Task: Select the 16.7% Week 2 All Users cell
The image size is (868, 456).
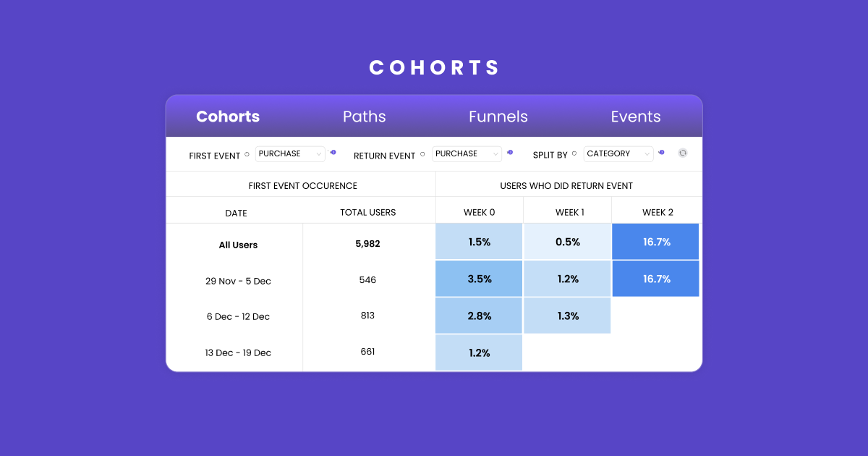Action: pos(655,241)
